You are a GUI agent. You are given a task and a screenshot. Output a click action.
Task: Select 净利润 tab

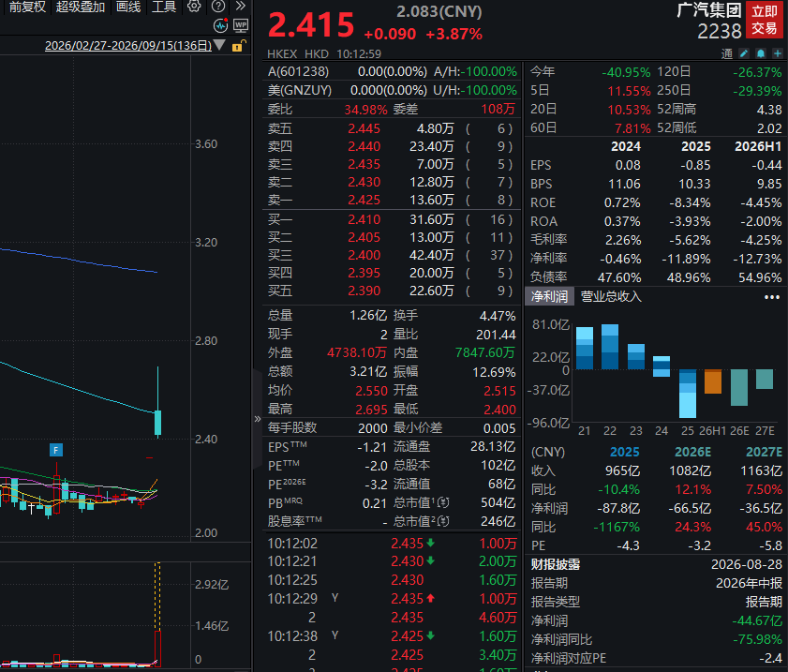[549, 296]
